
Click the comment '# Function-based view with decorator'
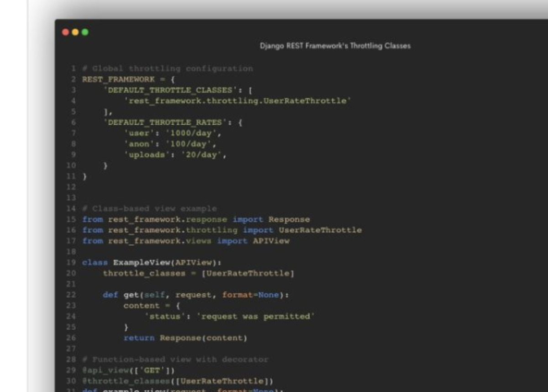click(x=175, y=360)
